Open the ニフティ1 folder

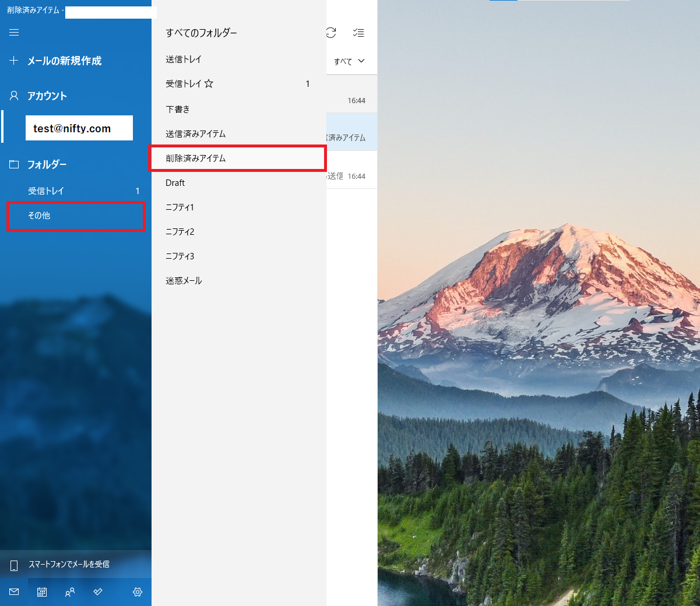pos(180,207)
